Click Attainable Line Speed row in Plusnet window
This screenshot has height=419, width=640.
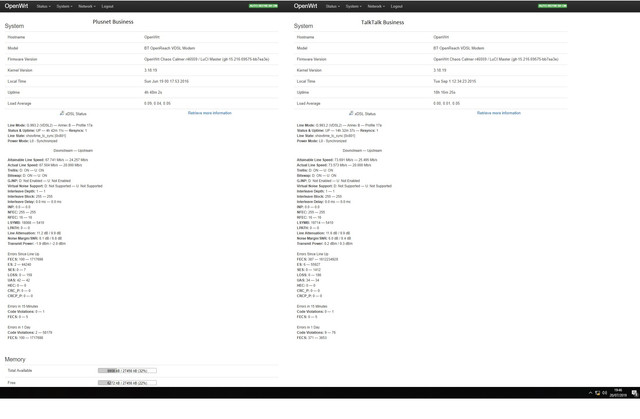click(48, 160)
